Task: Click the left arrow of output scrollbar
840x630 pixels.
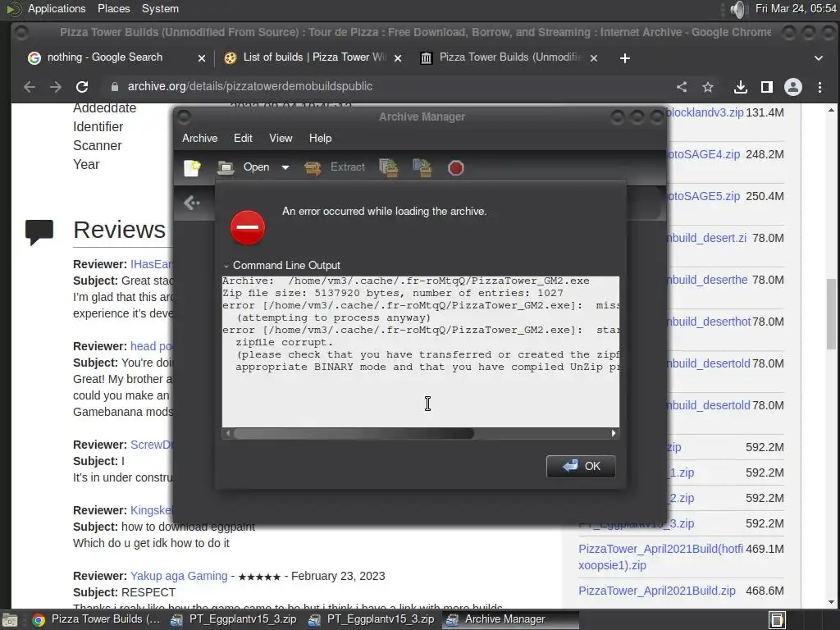Action: tap(228, 433)
